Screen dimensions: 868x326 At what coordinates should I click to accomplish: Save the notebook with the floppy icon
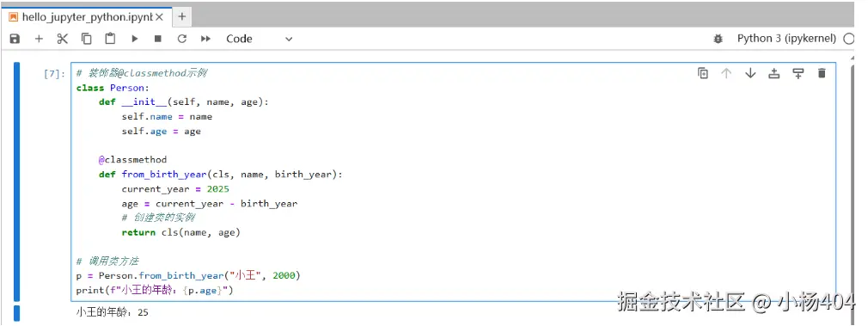click(x=15, y=39)
